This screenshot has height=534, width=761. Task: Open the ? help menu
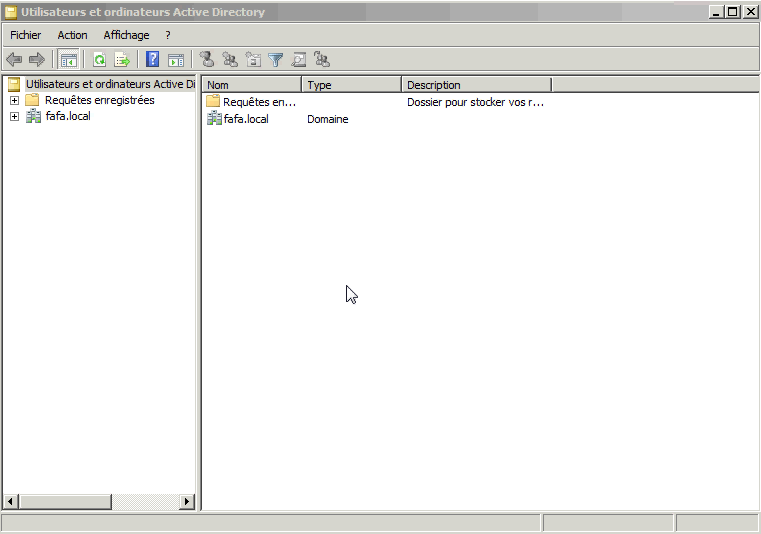(168, 35)
